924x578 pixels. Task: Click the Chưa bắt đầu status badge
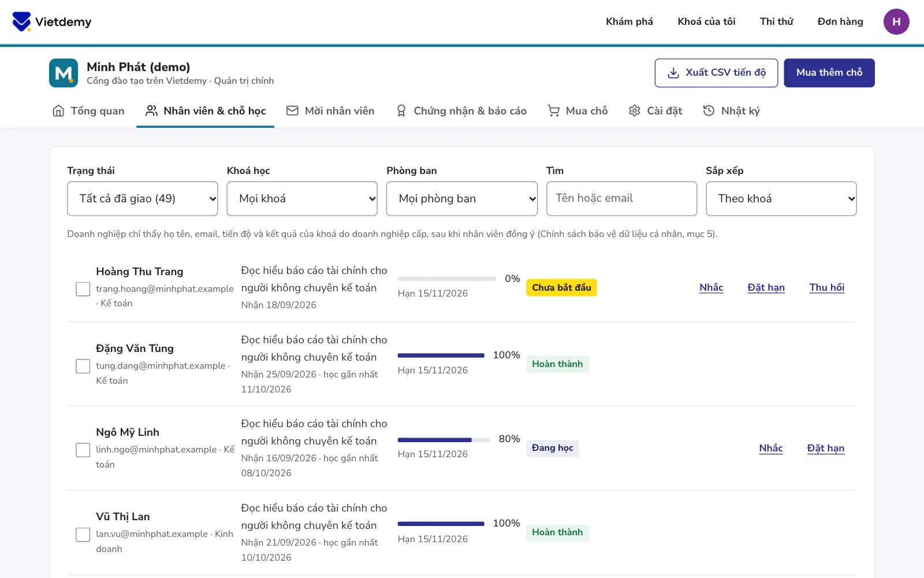561,288
